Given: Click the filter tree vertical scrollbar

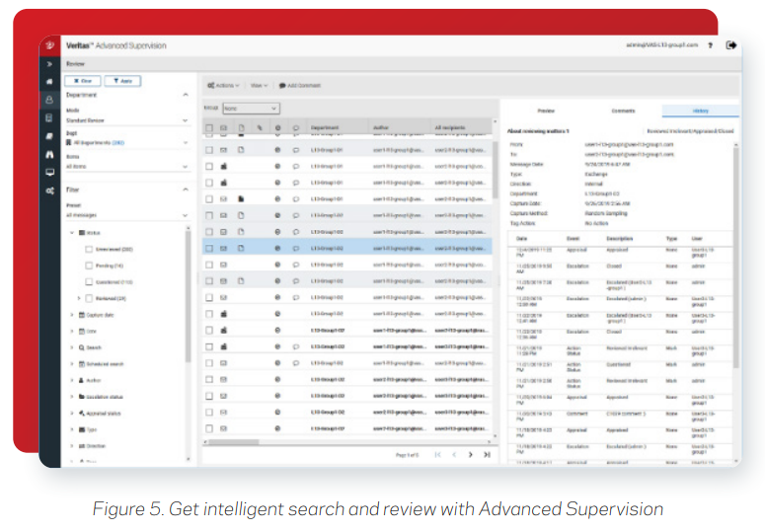Looking at the screenshot, I should pyautogui.click(x=188, y=296).
